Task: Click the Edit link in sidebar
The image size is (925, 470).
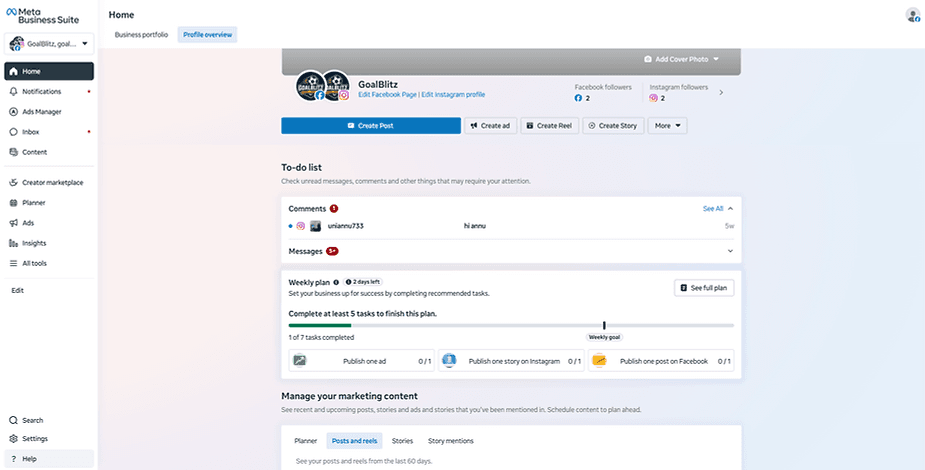Action: click(x=18, y=290)
